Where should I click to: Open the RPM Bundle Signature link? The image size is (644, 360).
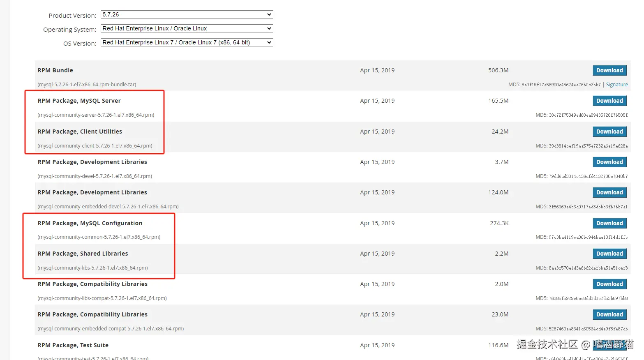pyautogui.click(x=617, y=85)
